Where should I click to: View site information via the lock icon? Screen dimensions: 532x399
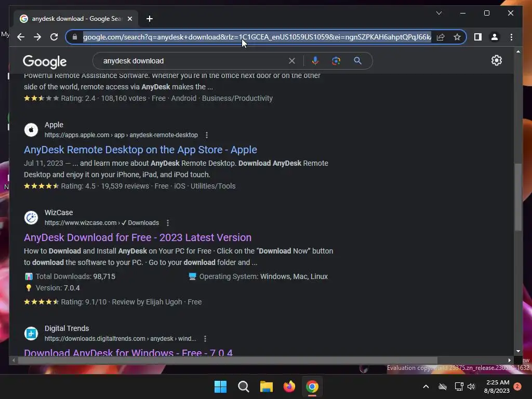pyautogui.click(x=75, y=37)
